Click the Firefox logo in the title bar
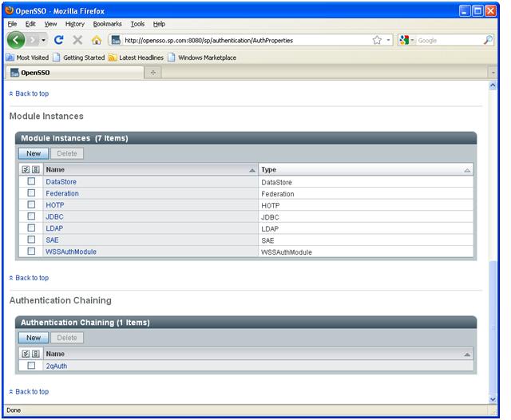 click(9, 10)
